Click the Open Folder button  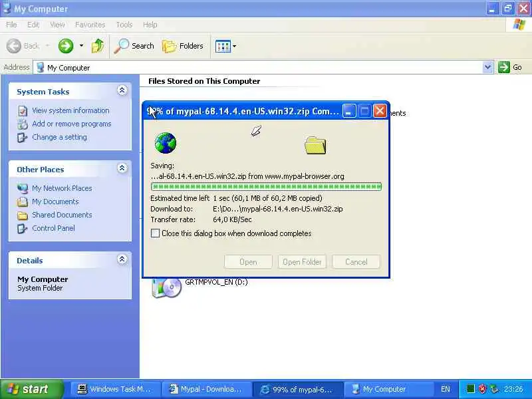point(302,262)
